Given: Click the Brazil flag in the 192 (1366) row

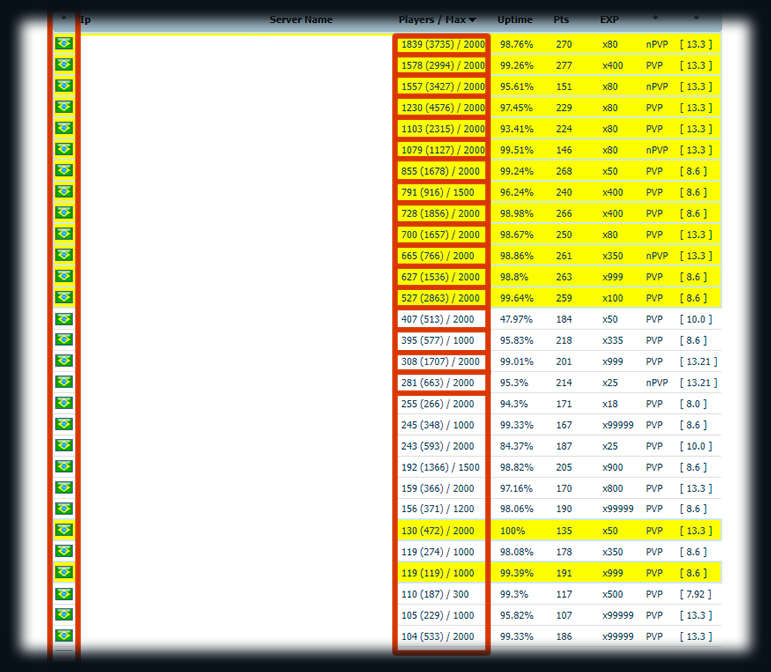Looking at the screenshot, I should (x=64, y=467).
